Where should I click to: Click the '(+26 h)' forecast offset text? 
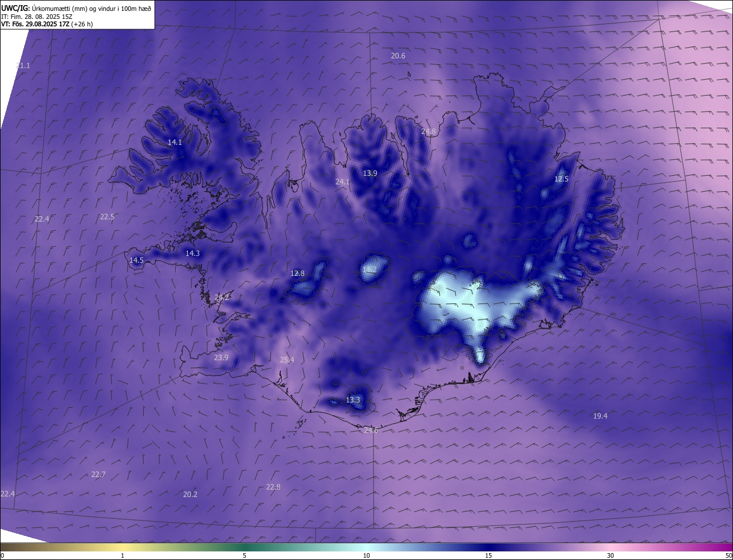82,24
